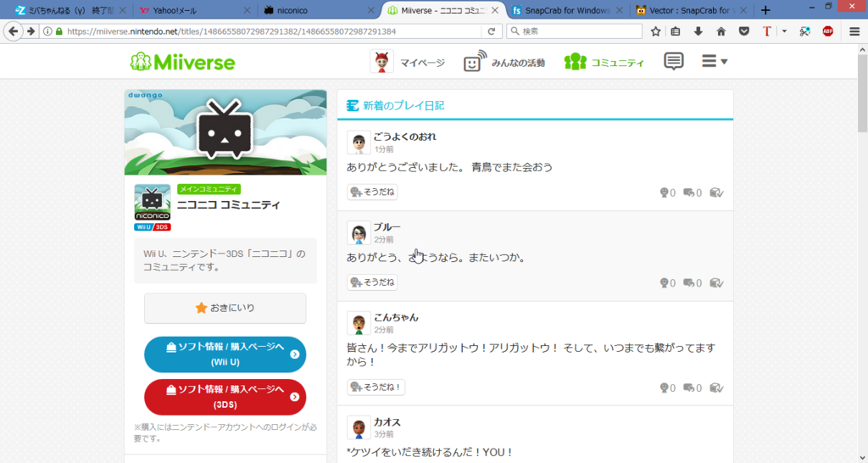Click the page vertical scrollbar thumb
The width and height of the screenshot is (868, 463).
coord(862,93)
